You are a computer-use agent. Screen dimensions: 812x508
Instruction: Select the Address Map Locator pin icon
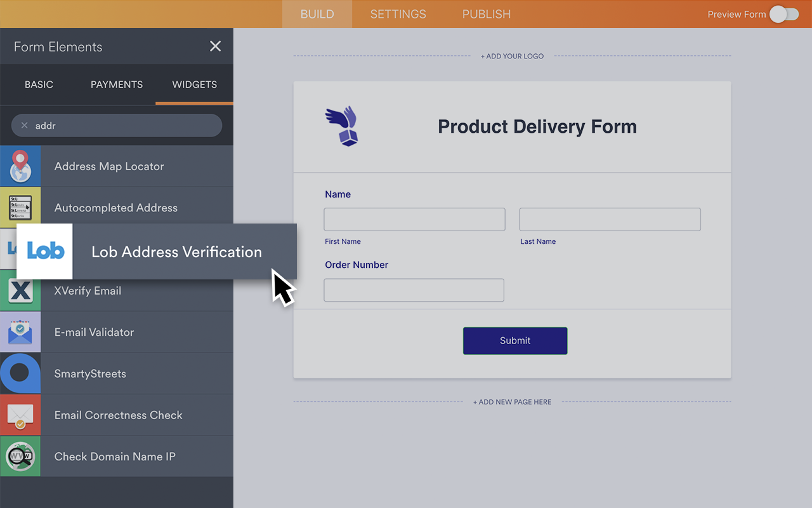[20, 166]
